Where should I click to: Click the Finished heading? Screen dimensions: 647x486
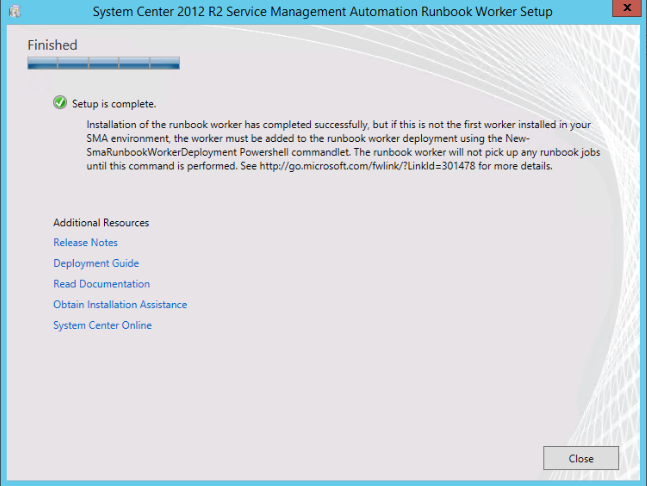point(52,45)
